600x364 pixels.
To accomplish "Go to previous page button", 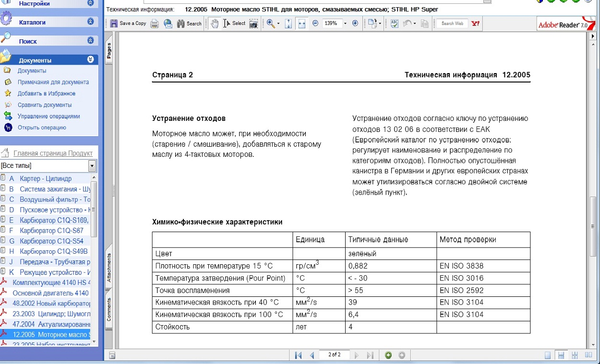I will coord(312,355).
